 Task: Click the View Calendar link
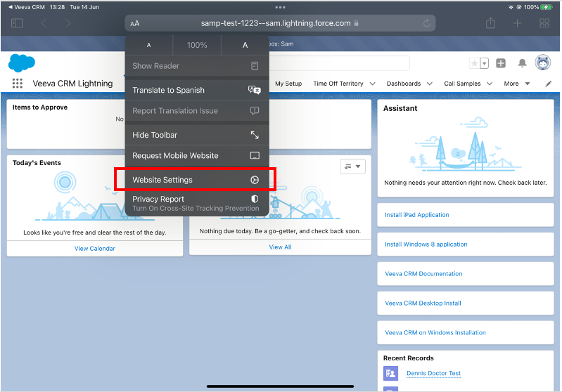point(95,249)
